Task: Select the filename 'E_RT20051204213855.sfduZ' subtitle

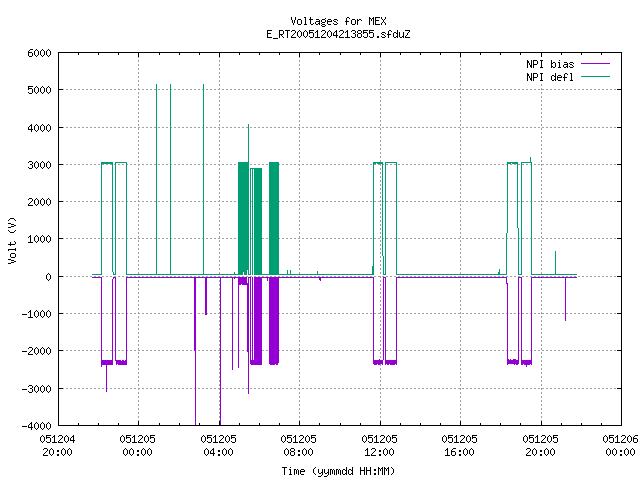Action: [338, 34]
